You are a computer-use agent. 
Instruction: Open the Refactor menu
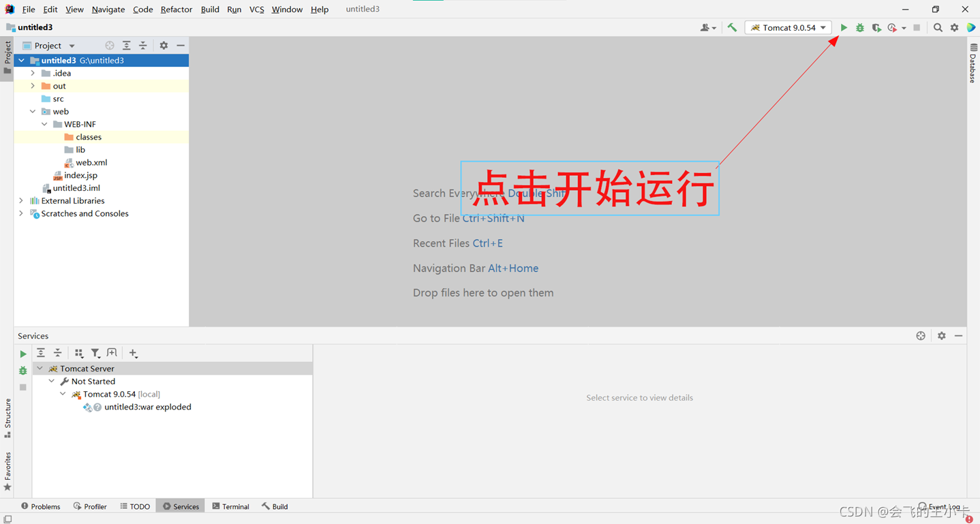pyautogui.click(x=177, y=10)
